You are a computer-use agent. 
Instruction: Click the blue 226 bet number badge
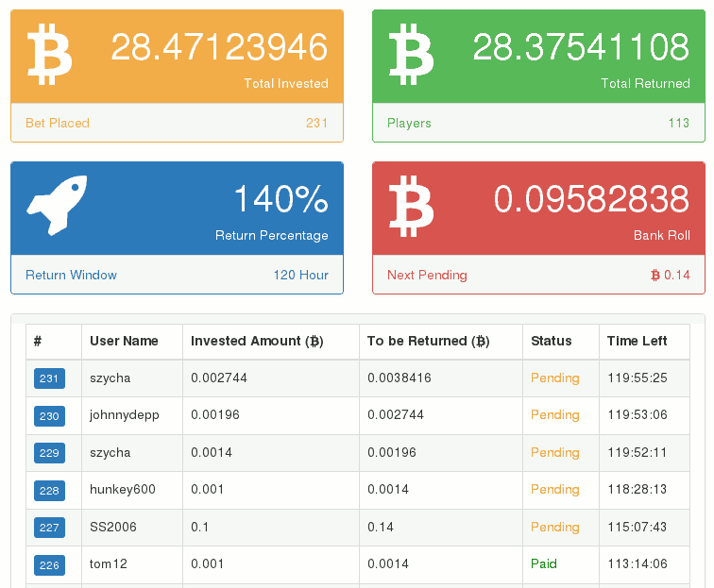[49, 565]
